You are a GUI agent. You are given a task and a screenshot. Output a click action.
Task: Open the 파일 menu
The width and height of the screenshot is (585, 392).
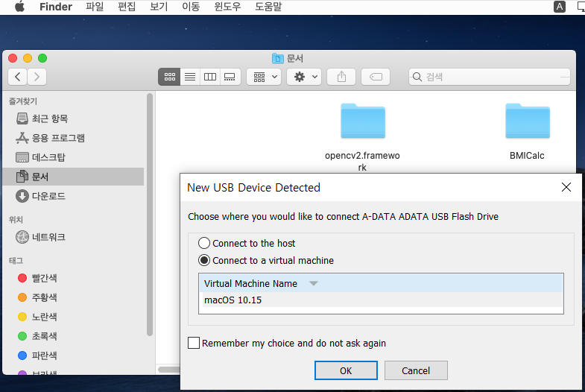95,7
